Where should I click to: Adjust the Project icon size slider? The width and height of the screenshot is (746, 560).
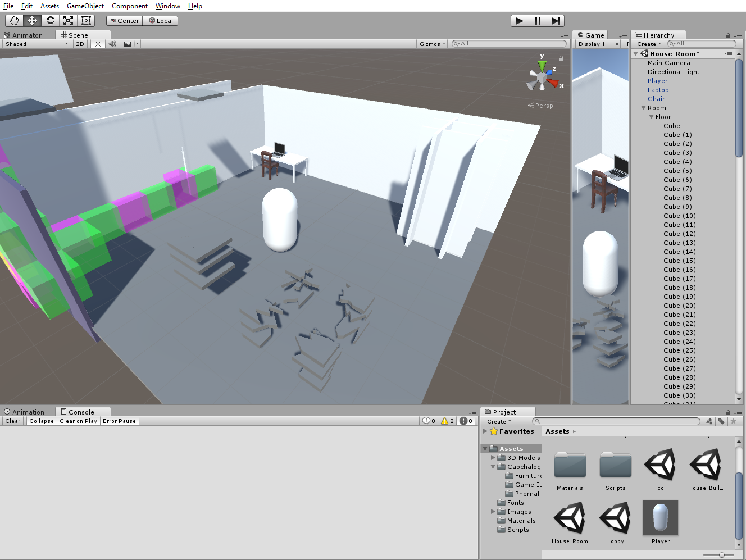(x=722, y=555)
